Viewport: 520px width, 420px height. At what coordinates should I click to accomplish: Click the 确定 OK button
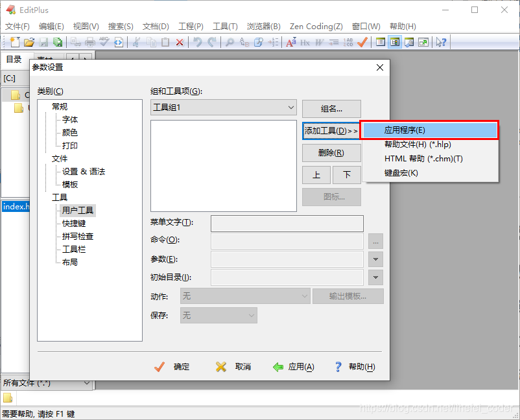(172, 367)
